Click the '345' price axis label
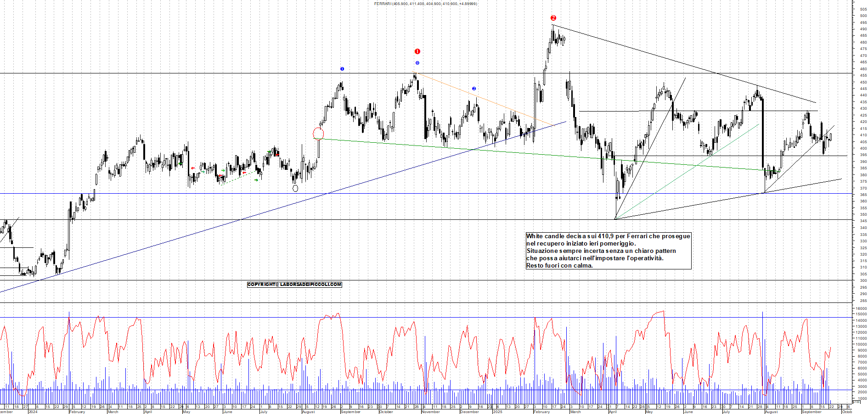Viewport: 868px width, 414px height. coord(863,221)
